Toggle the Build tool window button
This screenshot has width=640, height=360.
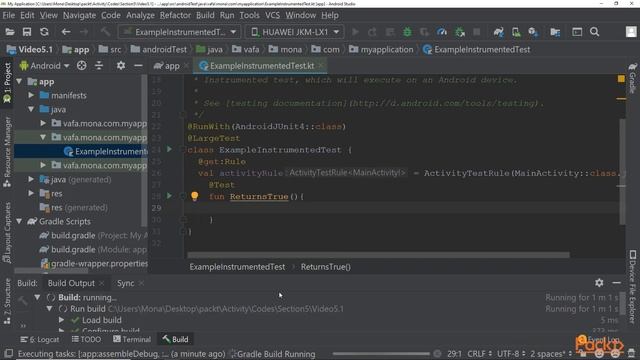pyautogui.click(x=176, y=339)
